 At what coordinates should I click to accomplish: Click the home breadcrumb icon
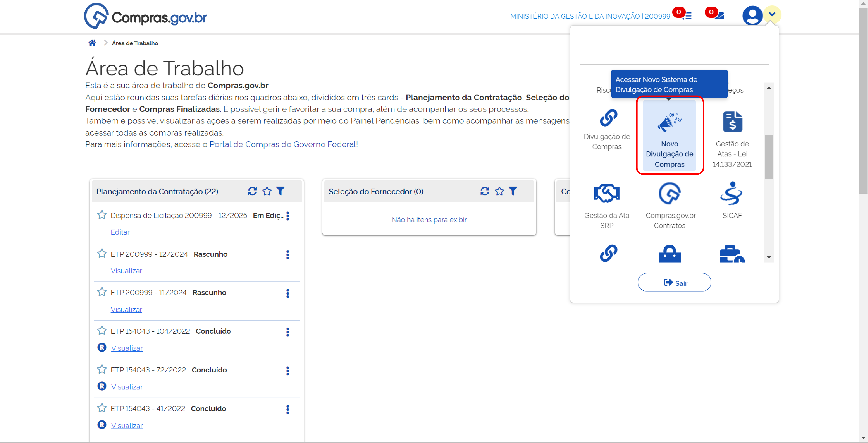click(92, 43)
